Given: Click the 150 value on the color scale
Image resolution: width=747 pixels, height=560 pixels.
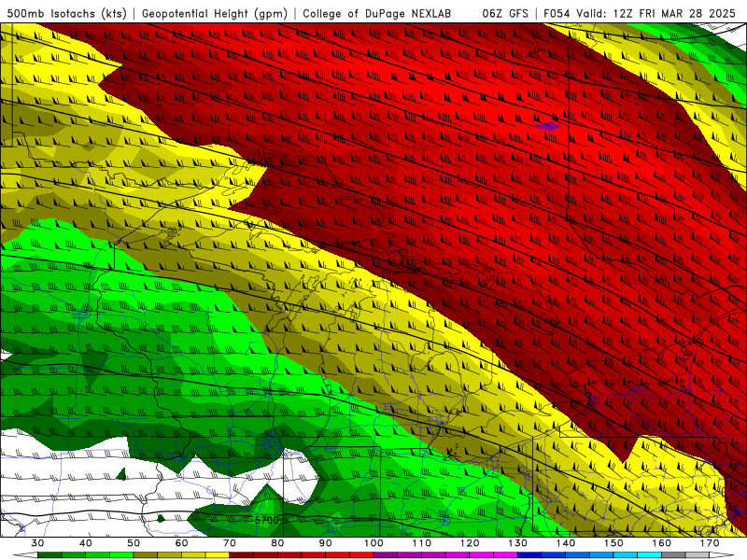Looking at the screenshot, I should click(x=613, y=543).
